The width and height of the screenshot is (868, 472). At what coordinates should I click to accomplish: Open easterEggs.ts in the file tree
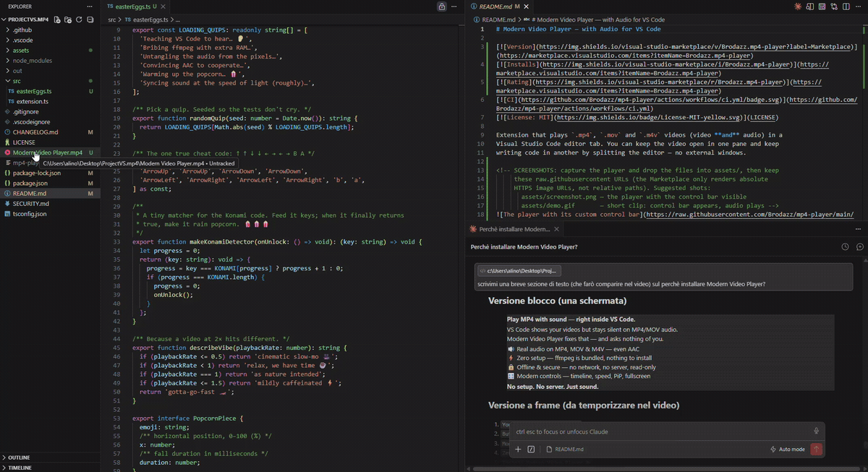point(50,91)
